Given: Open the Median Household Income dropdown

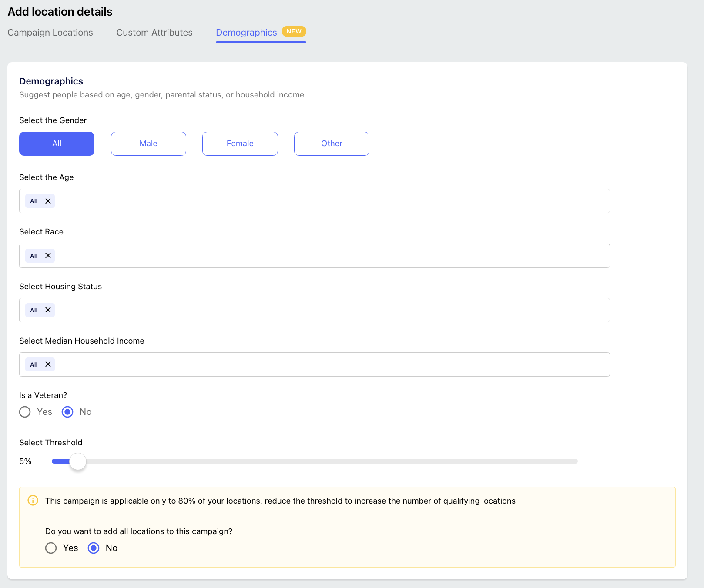Looking at the screenshot, I should 315,364.
